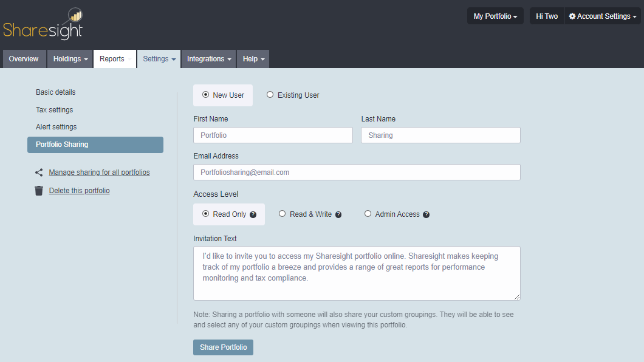
Task: Click the question mark beside Admin Access
Action: pyautogui.click(x=426, y=214)
